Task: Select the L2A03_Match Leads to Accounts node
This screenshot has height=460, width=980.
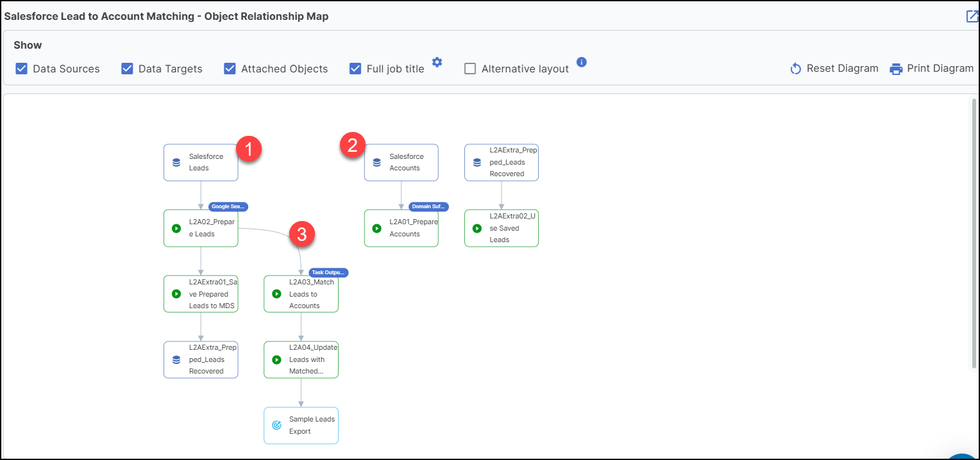Action: click(x=301, y=294)
